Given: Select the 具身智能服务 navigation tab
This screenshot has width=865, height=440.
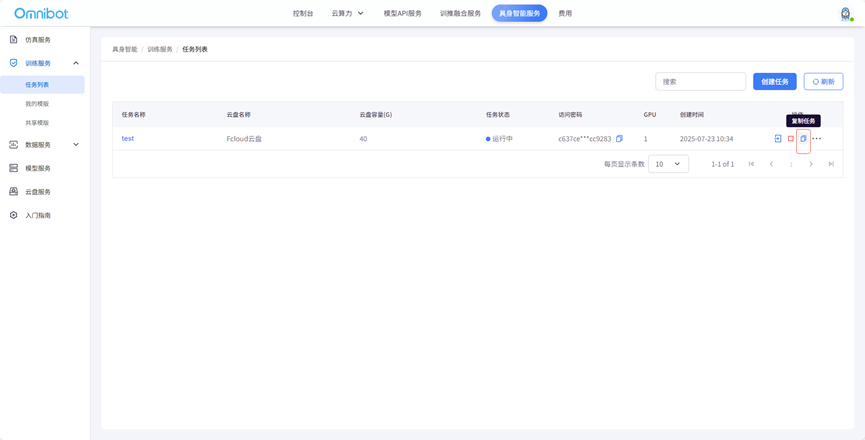Looking at the screenshot, I should (519, 13).
